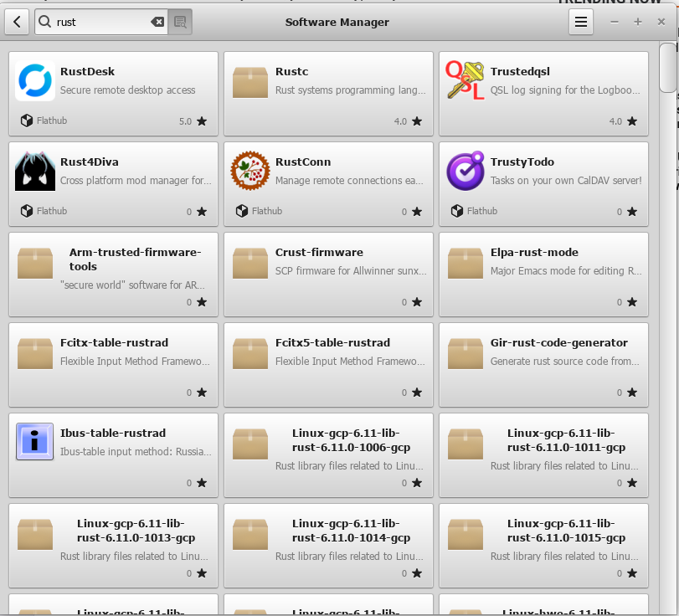This screenshot has width=679, height=616.
Task: Open the Crust-firmware title
Action: click(x=319, y=253)
